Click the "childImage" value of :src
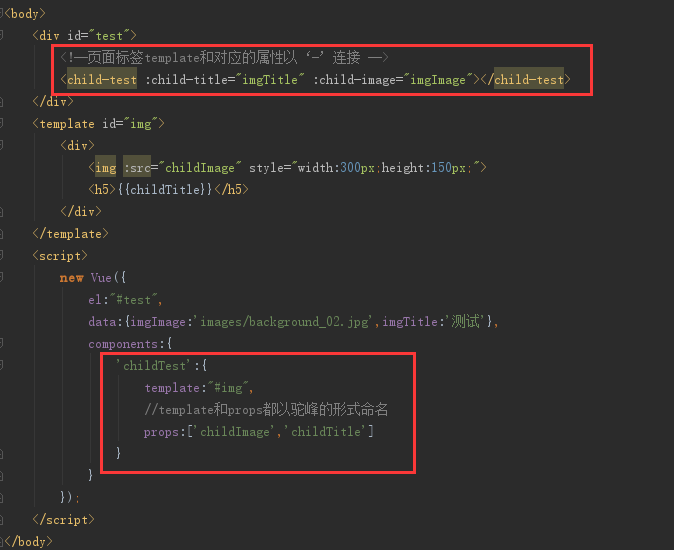Viewport: 674px width, 550px height. 200,168
